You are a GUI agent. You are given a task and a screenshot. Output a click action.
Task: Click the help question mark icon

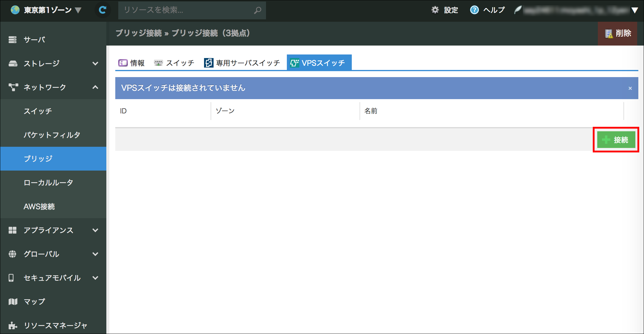(x=474, y=10)
